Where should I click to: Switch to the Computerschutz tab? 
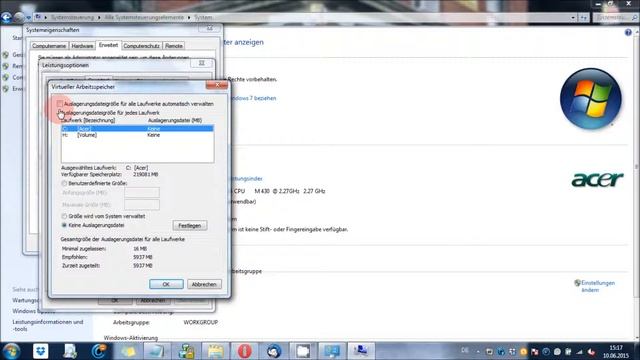coord(141,46)
